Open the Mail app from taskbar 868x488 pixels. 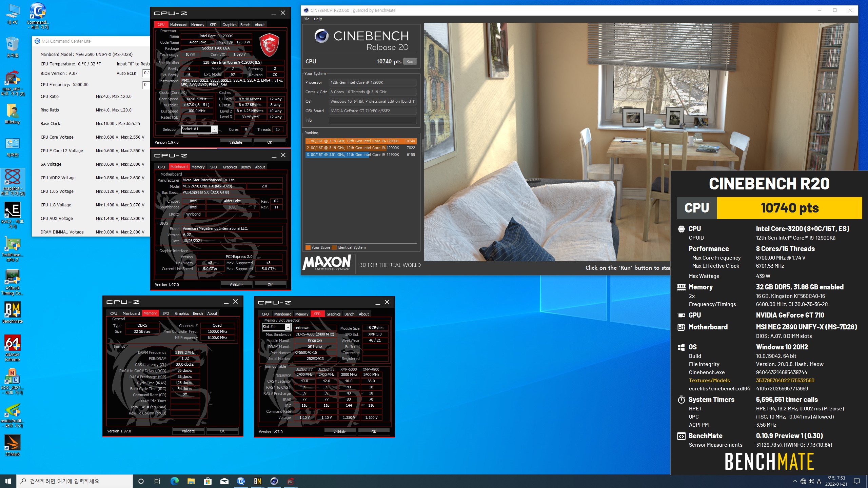[224, 481]
